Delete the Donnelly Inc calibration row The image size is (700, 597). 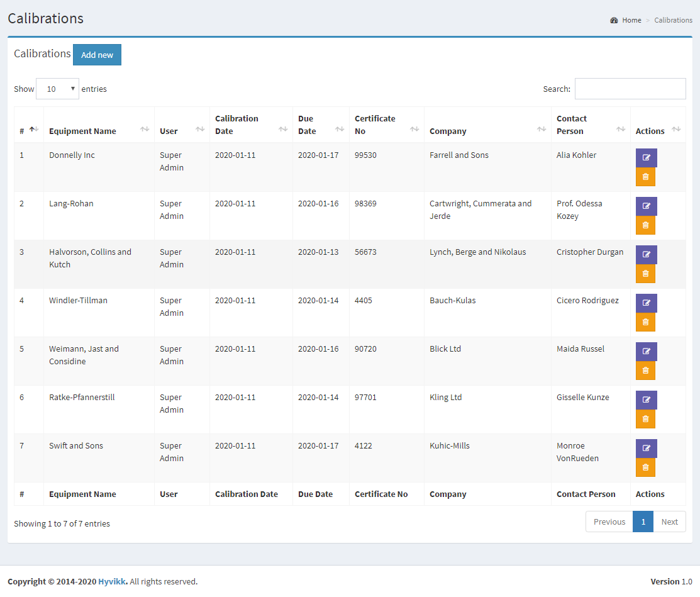click(645, 177)
